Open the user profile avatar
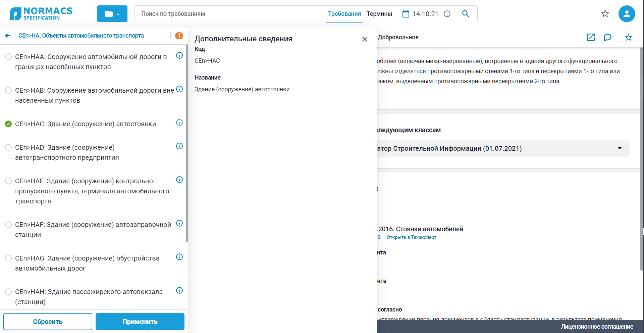The image size is (644, 333). (627, 14)
